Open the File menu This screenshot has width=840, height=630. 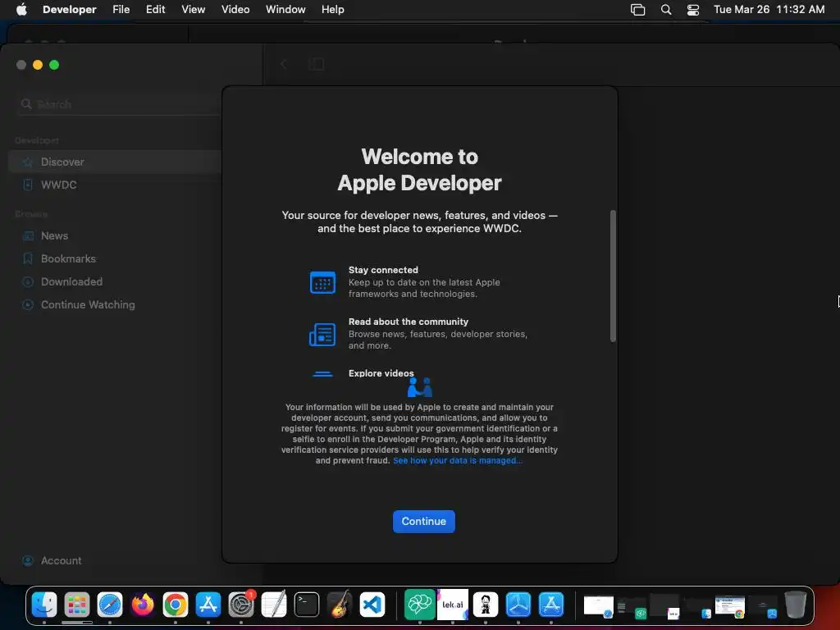121,10
